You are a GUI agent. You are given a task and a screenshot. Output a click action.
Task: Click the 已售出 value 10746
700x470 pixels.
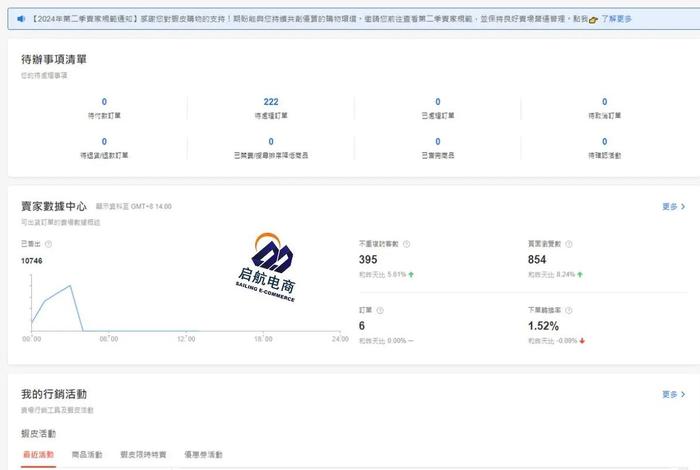coord(32,261)
